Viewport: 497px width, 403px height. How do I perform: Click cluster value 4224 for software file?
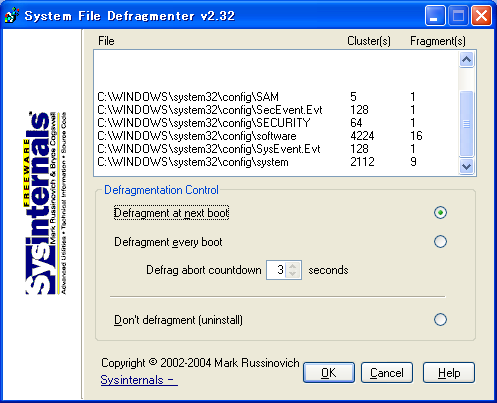(x=362, y=136)
